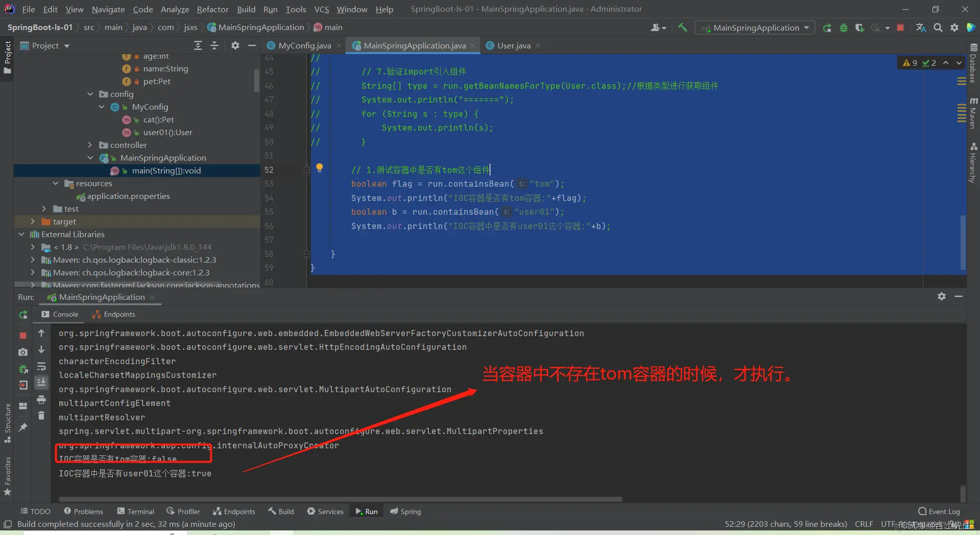Switch to User.java editor tab

coord(513,45)
